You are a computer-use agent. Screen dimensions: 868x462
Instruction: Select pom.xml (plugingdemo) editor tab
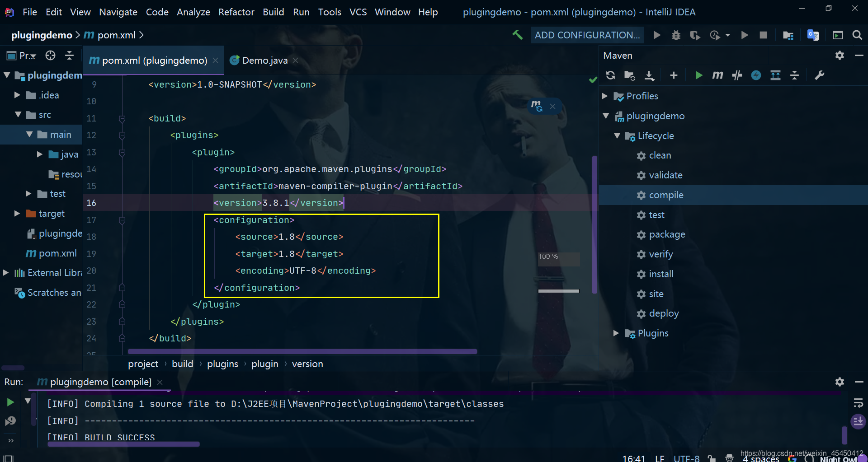154,61
